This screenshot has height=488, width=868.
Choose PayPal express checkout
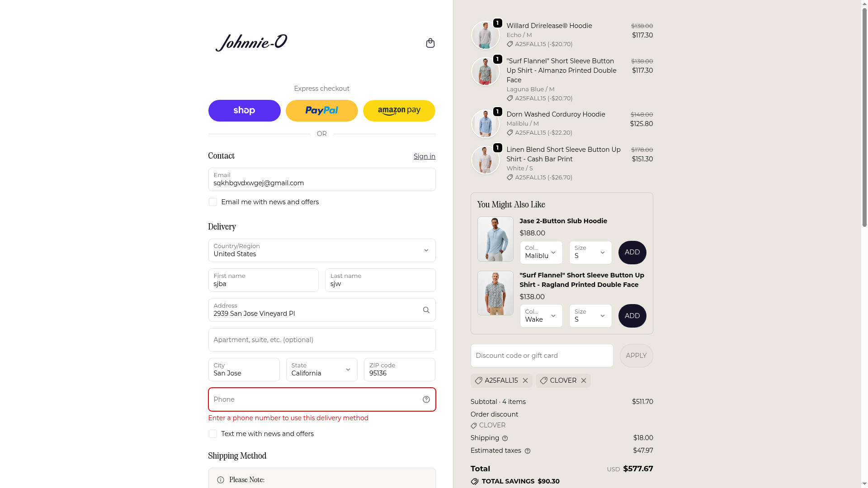322,111
